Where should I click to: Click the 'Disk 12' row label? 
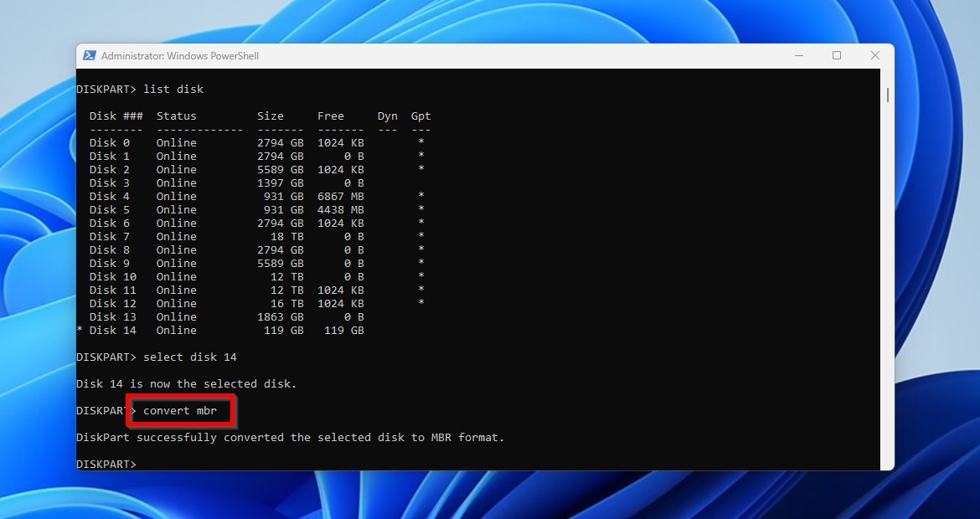pyautogui.click(x=112, y=304)
